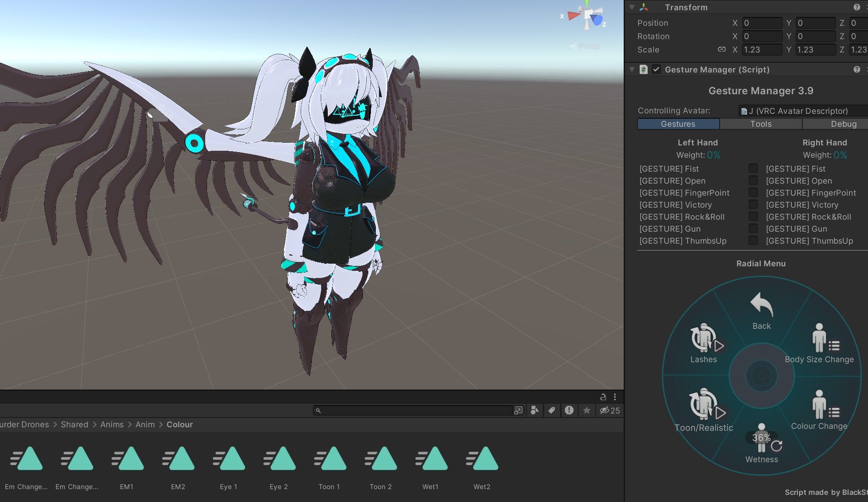Screen dimensions: 868x502
Task: Open the Search by Log Type filter
Action: 569,410
